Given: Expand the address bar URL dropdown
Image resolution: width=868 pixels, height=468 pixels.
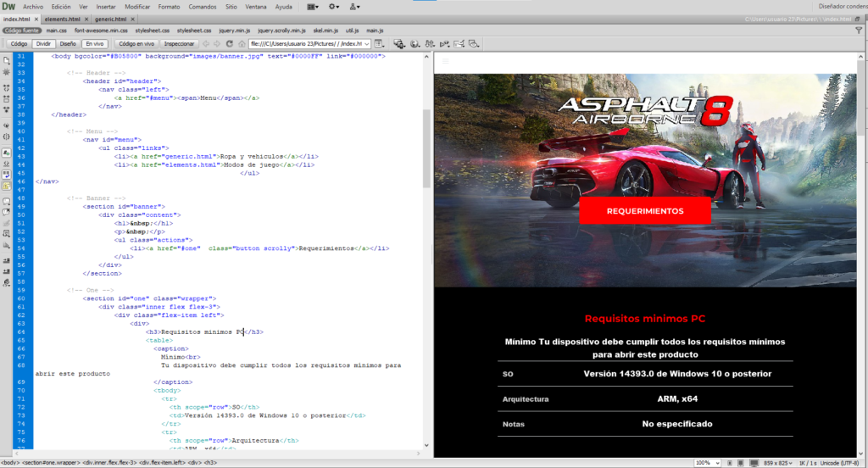Looking at the screenshot, I should 366,44.
